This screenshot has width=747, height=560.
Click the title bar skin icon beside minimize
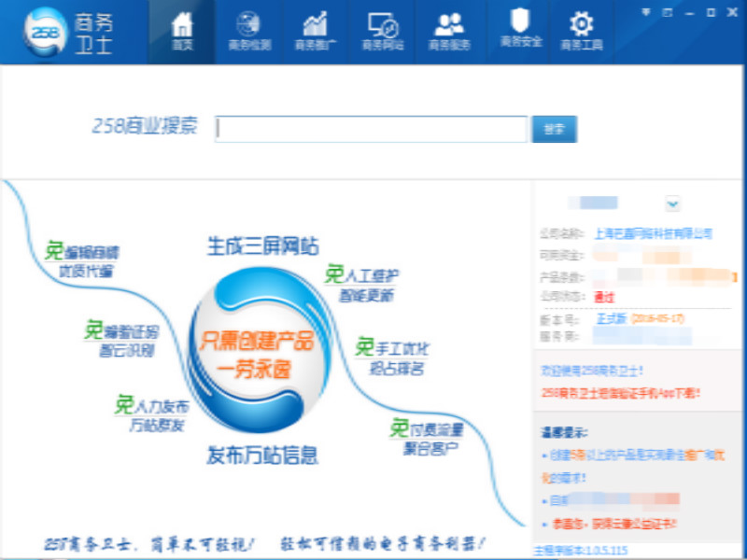coord(668,12)
